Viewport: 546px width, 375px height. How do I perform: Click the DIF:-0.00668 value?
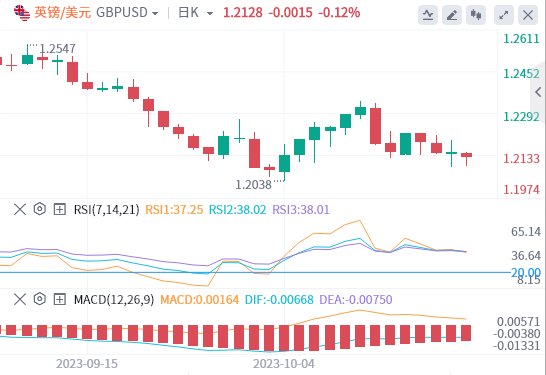click(x=279, y=299)
